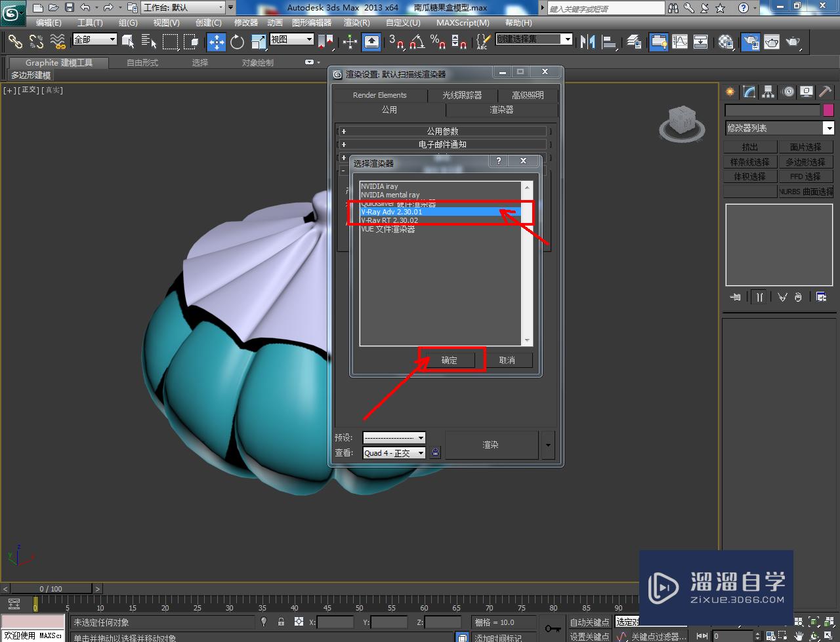840x642 pixels.
Task: Toggle Percent Snap icon
Action: click(x=438, y=42)
